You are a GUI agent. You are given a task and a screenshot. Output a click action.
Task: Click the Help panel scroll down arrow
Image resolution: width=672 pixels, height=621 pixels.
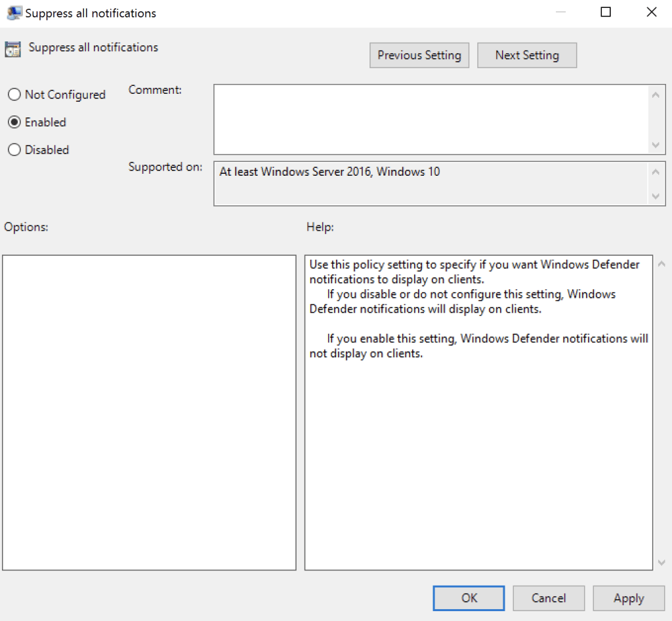point(661,562)
